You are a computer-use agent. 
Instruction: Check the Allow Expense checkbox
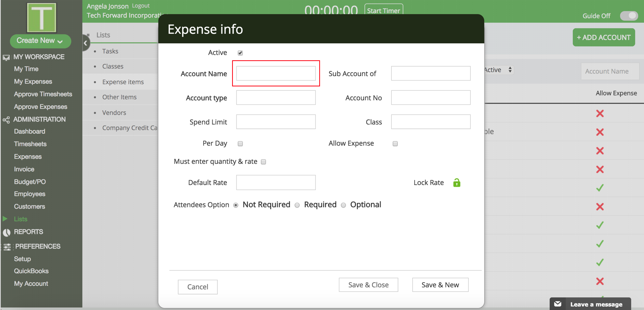[x=395, y=144]
